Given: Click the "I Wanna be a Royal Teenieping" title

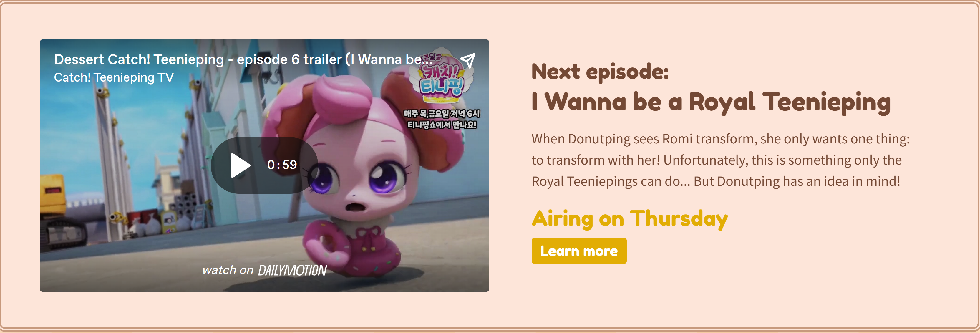Looking at the screenshot, I should pos(711,102).
